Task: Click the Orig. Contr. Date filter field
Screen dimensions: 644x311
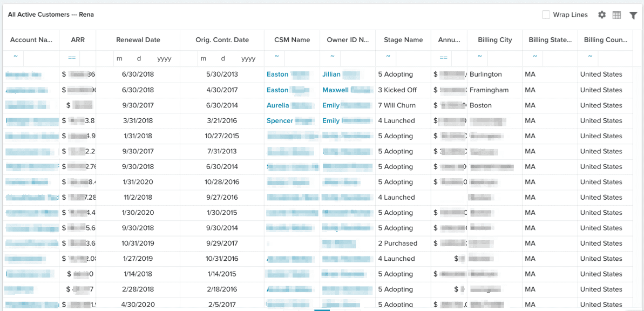Action: tap(227, 58)
